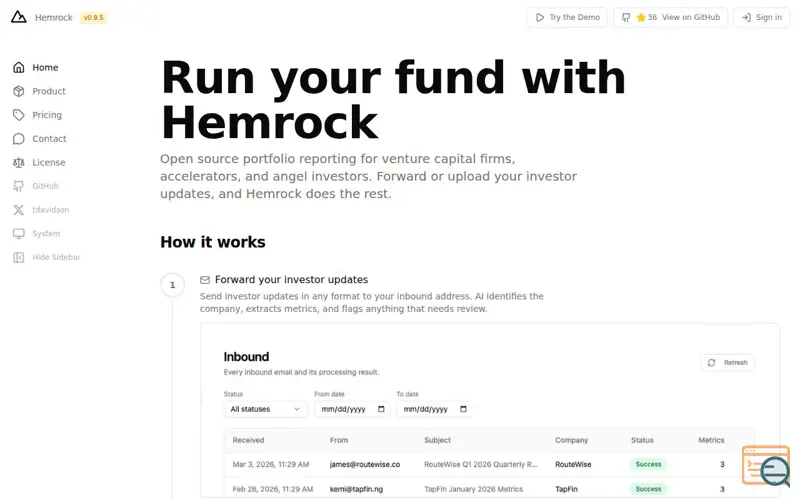
Task: Click the Hide Sidebar panel icon
Action: tap(19, 257)
